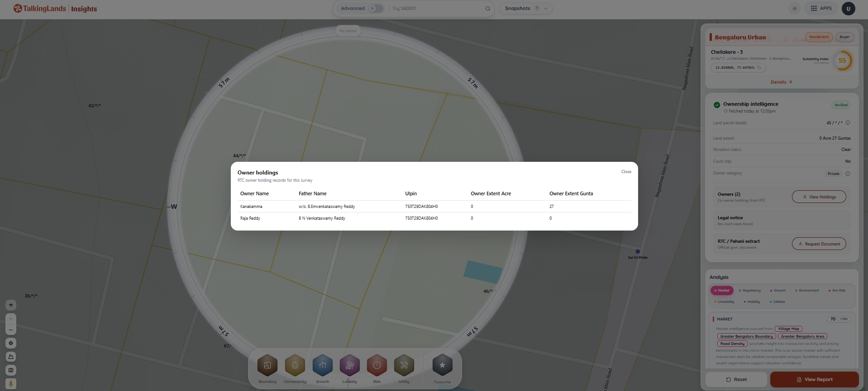Viewport: 868px width, 391px height.
Task: Switch to the Market analysis tab
Action: pyautogui.click(x=722, y=291)
